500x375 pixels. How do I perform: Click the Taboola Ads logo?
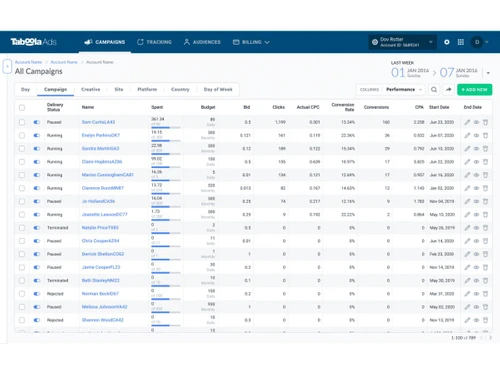33,42
